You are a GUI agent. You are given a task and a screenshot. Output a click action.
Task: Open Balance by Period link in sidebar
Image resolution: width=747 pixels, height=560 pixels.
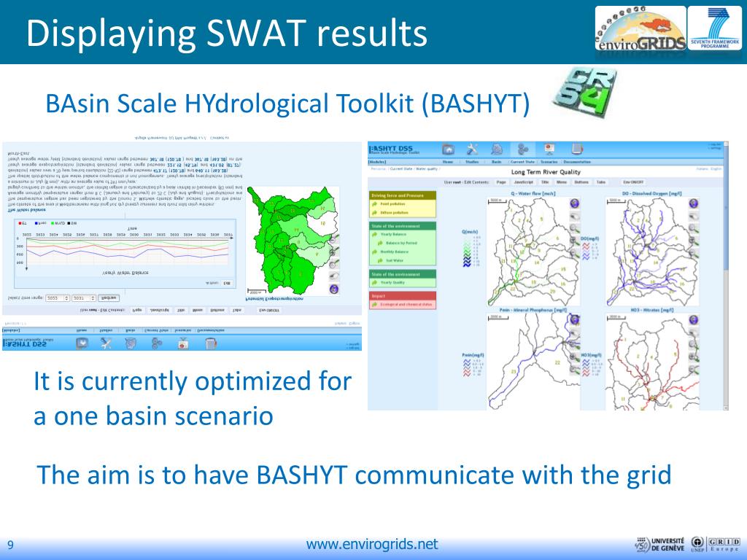(401, 243)
